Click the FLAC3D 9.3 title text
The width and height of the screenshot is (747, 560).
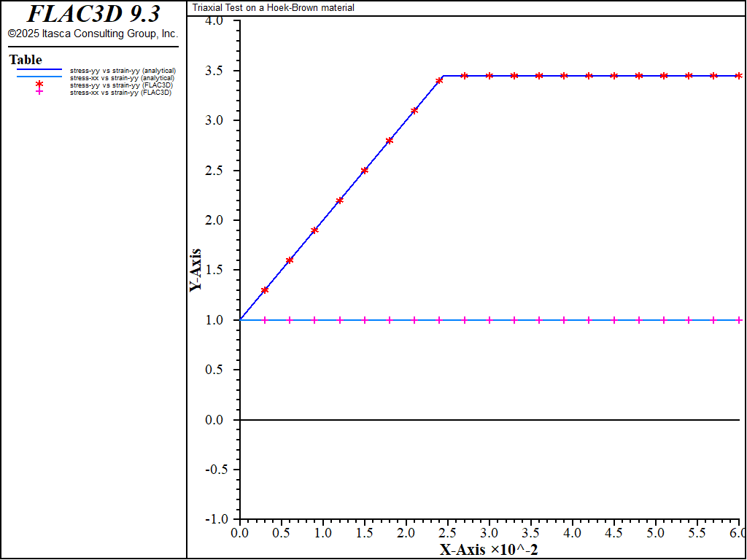click(x=93, y=14)
